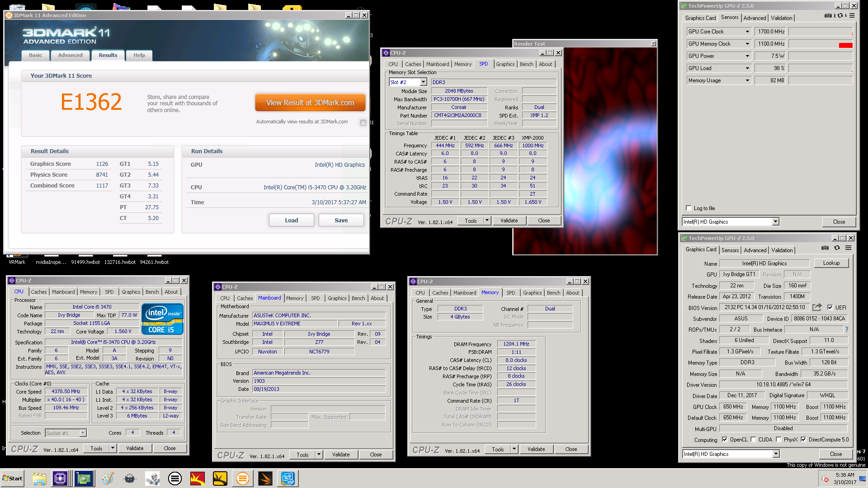The height and width of the screenshot is (488, 868).
Task: Take a GPU-Z Graphics Card window screenshot with camera icon
Action: tap(825, 248)
